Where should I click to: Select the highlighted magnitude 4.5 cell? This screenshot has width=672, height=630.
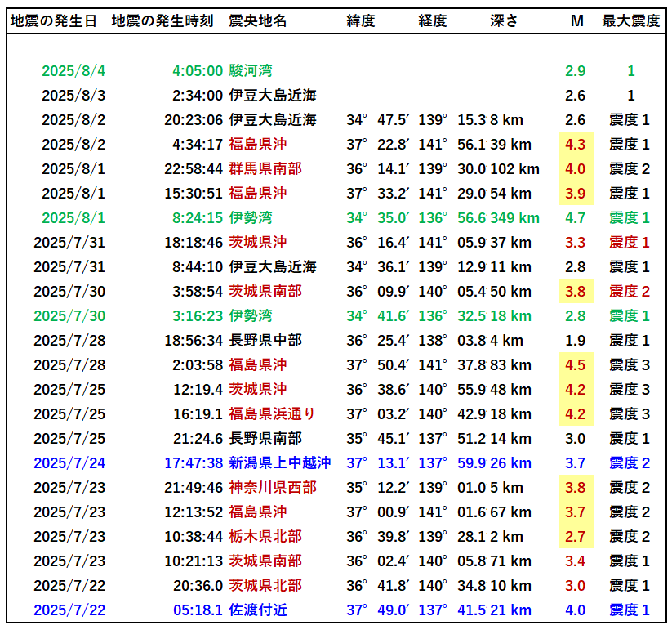(576, 365)
